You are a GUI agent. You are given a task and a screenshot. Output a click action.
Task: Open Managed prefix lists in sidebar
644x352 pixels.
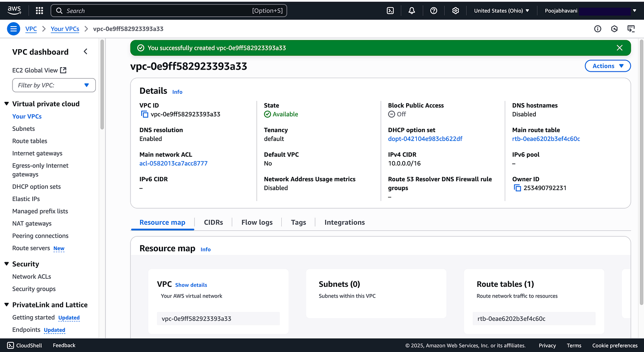pos(40,211)
